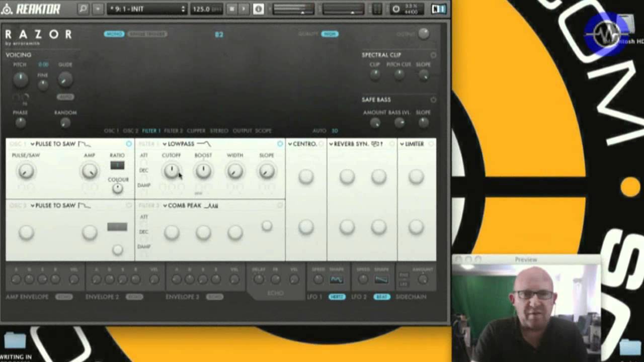
Task: Click the GLIDE knob
Action: click(65, 79)
